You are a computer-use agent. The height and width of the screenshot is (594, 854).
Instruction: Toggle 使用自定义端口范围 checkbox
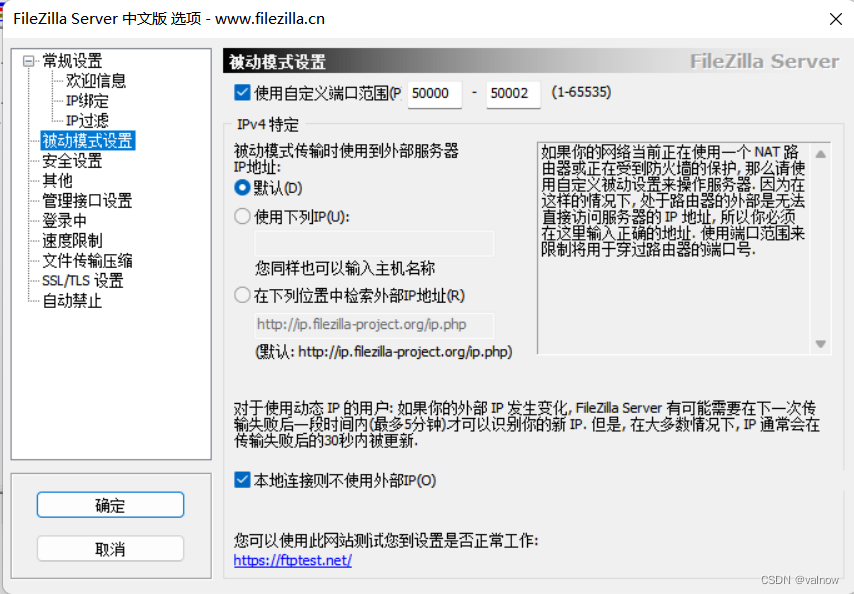point(242,93)
